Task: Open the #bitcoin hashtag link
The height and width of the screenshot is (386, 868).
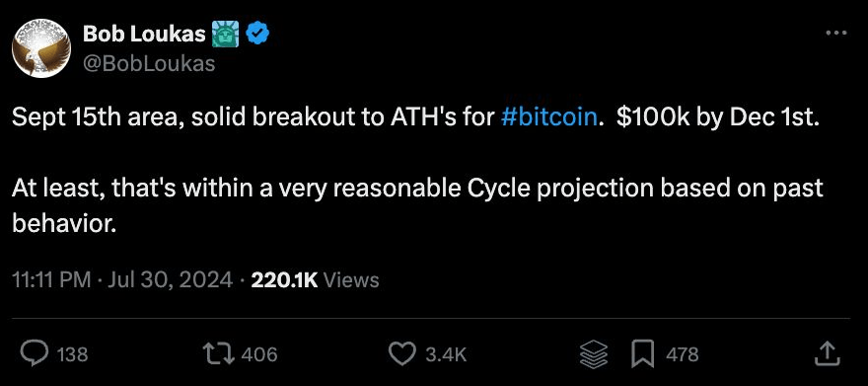Action: click(548, 119)
